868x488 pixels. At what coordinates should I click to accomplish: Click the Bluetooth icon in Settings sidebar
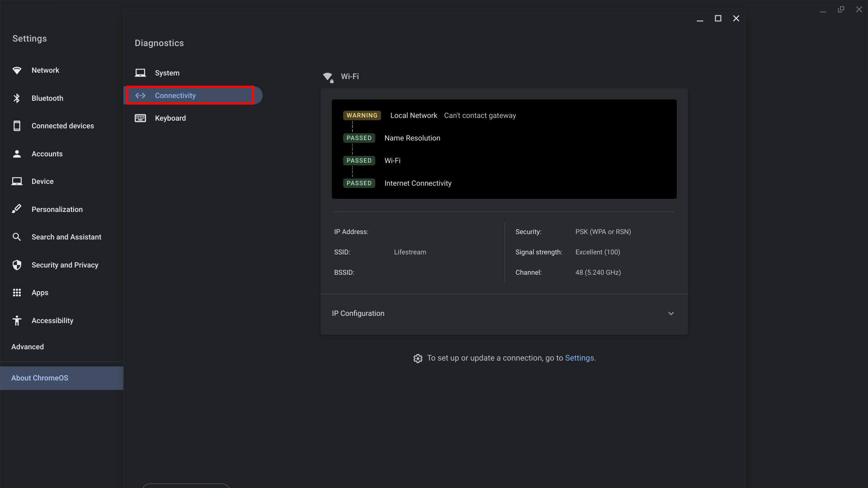coord(17,98)
